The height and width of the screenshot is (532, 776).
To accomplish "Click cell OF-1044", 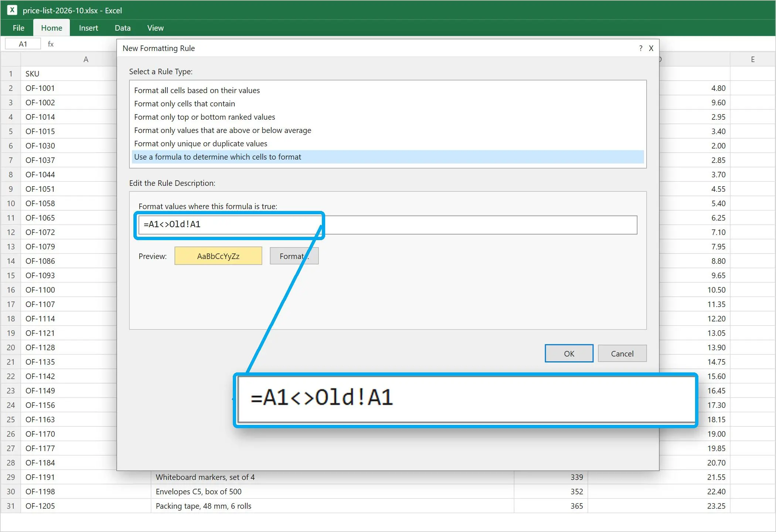I will coord(69,175).
